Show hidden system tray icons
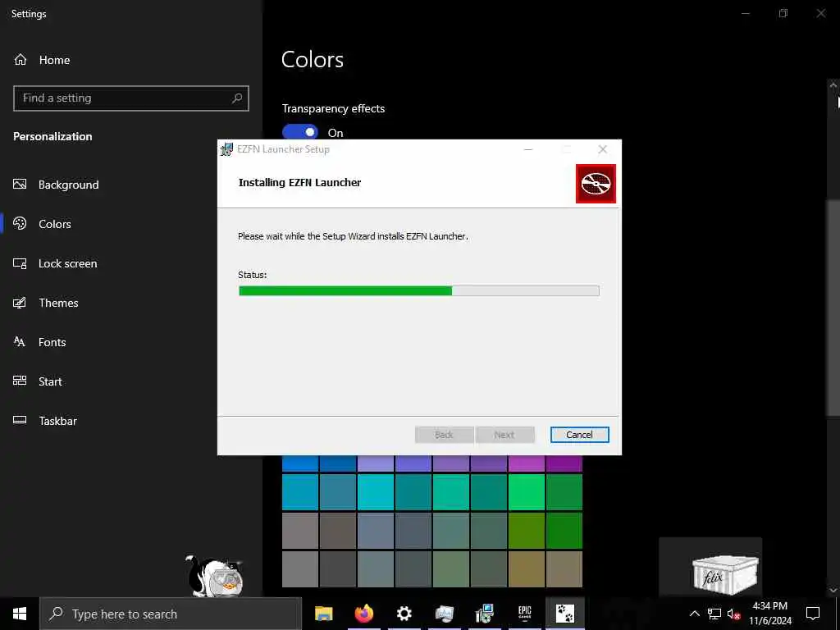840x630 pixels. (694, 614)
